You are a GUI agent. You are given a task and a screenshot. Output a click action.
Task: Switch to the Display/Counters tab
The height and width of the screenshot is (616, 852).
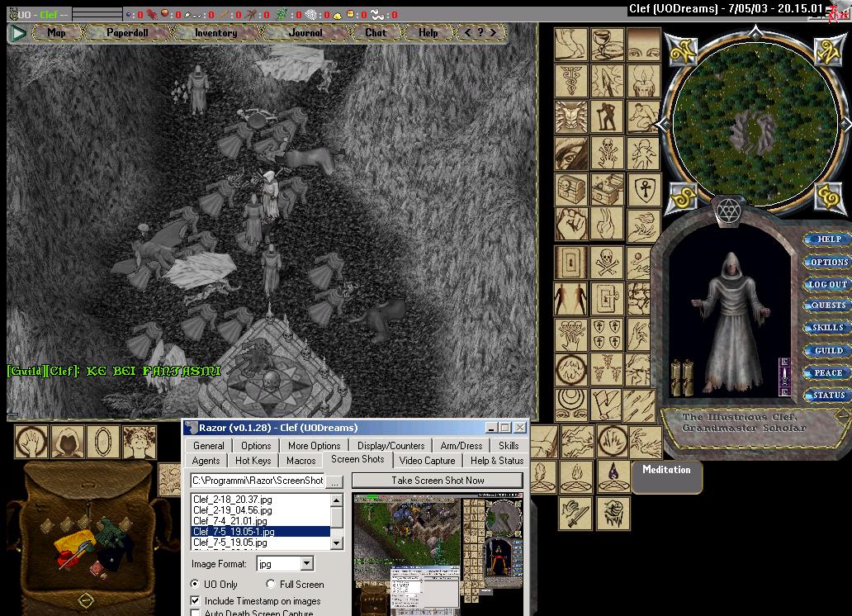(x=390, y=446)
